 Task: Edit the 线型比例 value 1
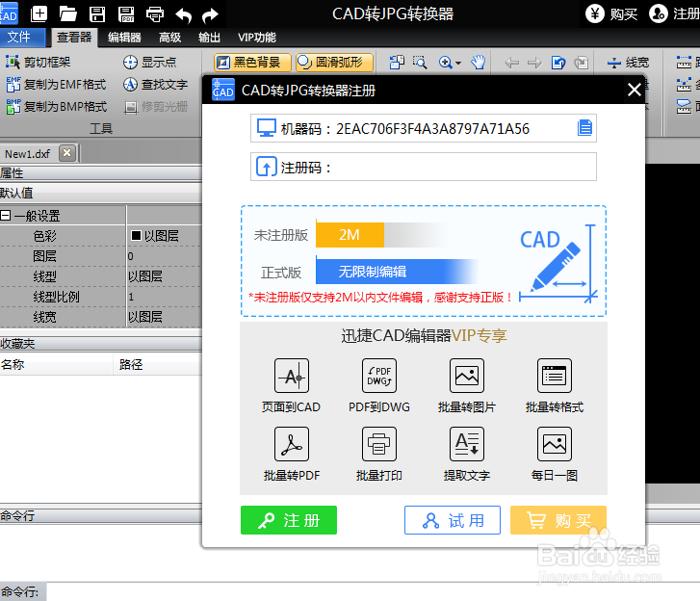(164, 297)
